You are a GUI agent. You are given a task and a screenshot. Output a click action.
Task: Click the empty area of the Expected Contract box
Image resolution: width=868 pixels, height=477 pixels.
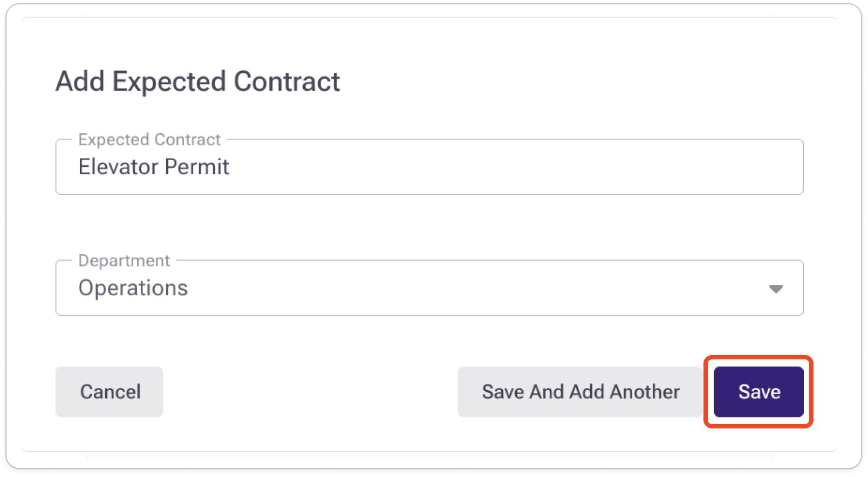512,167
